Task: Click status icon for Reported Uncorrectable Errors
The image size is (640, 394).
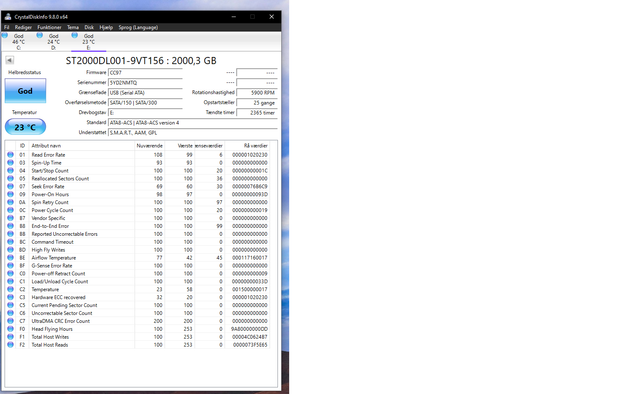Action: tap(10, 234)
